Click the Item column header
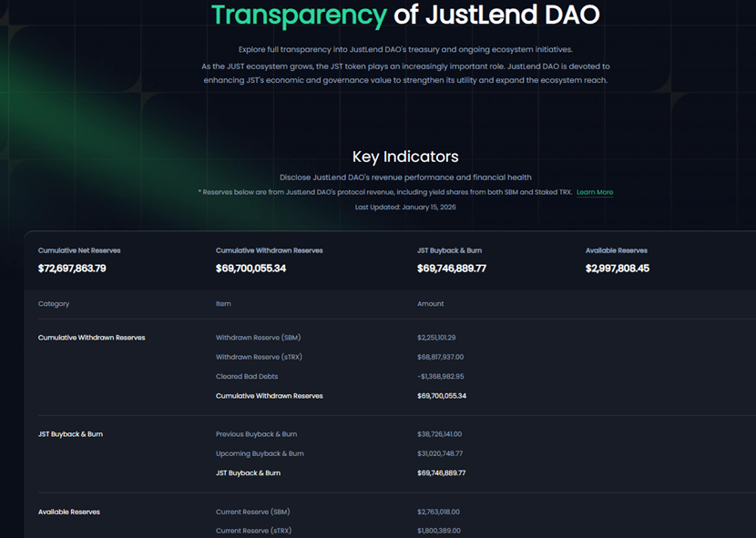Viewport: 756px width, 538px height. click(222, 303)
